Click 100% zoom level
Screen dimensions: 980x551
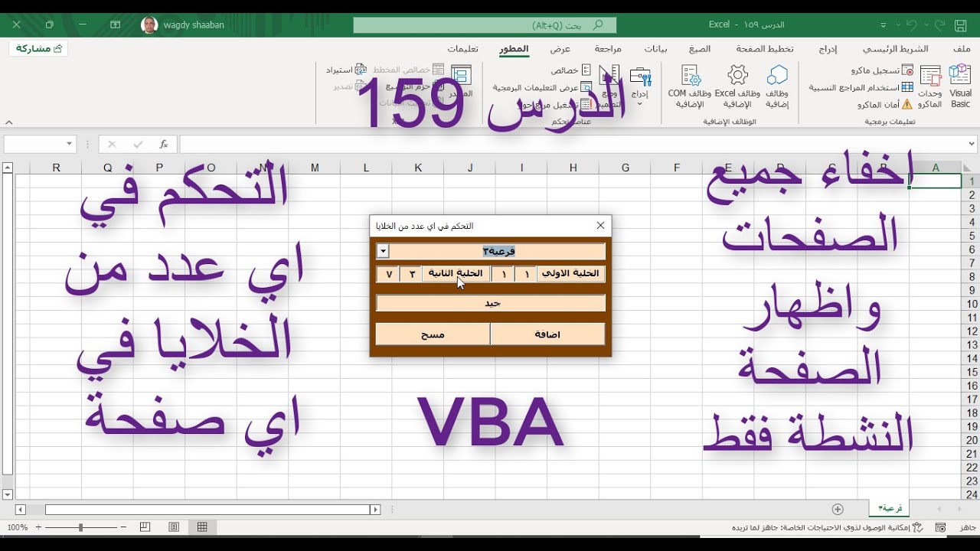[x=17, y=527]
